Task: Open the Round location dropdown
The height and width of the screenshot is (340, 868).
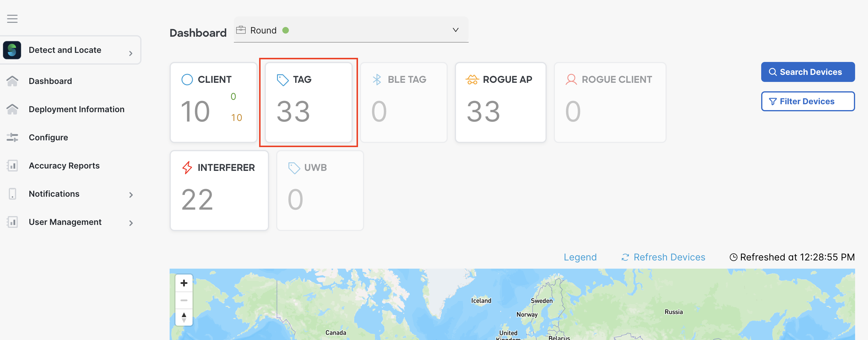Action: pos(351,30)
